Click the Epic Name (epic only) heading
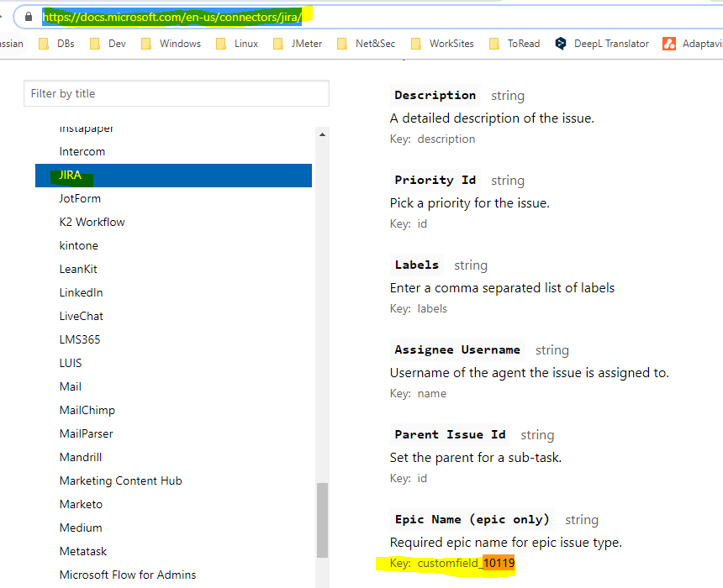The height and width of the screenshot is (588, 723). pos(472,519)
